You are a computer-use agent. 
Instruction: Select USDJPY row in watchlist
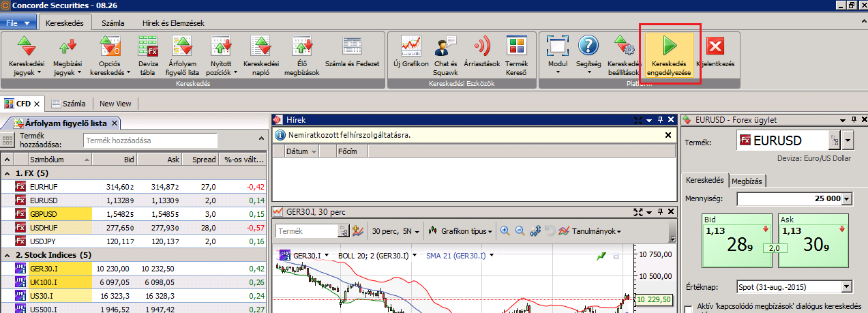pos(134,241)
